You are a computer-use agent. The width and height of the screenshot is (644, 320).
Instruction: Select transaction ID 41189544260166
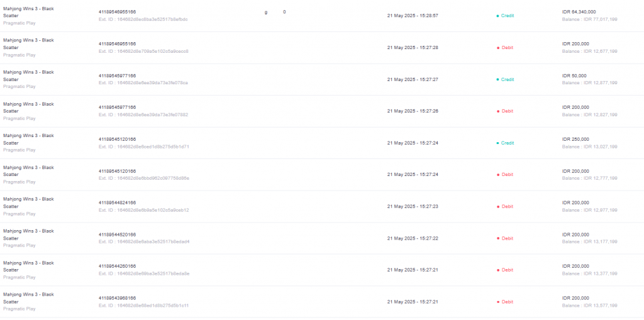[117, 266]
